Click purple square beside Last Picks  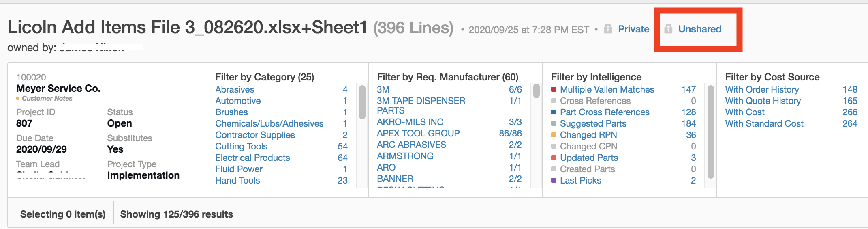554,180
